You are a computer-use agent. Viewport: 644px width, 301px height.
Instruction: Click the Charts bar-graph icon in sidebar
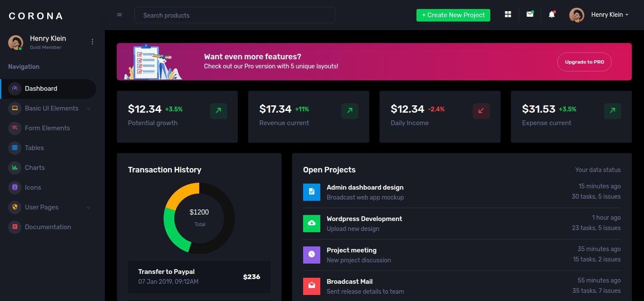click(15, 168)
